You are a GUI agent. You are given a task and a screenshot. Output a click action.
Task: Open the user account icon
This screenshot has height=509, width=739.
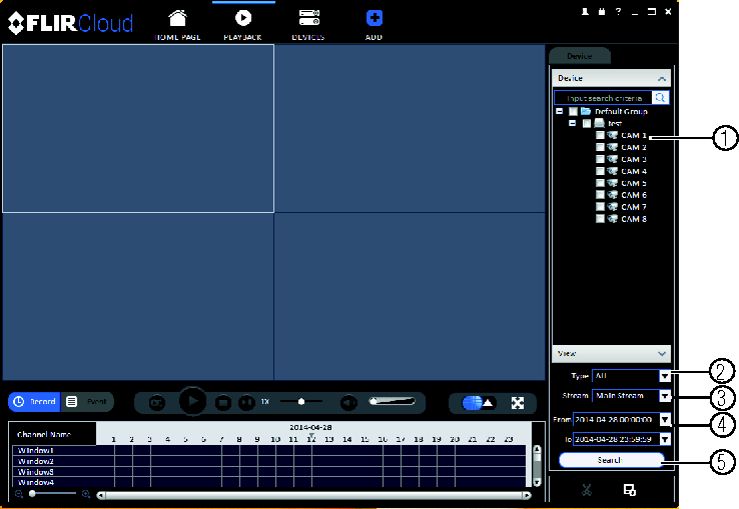[x=585, y=12]
